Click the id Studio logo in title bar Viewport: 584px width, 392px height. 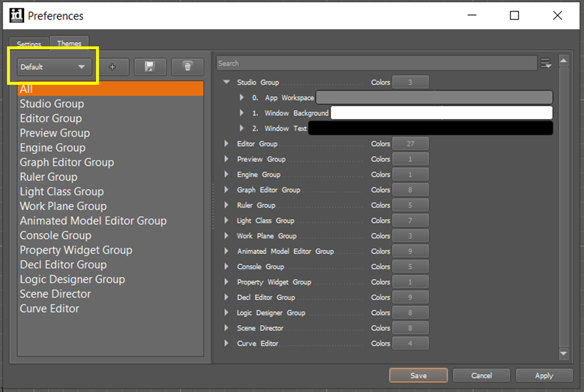pyautogui.click(x=16, y=15)
